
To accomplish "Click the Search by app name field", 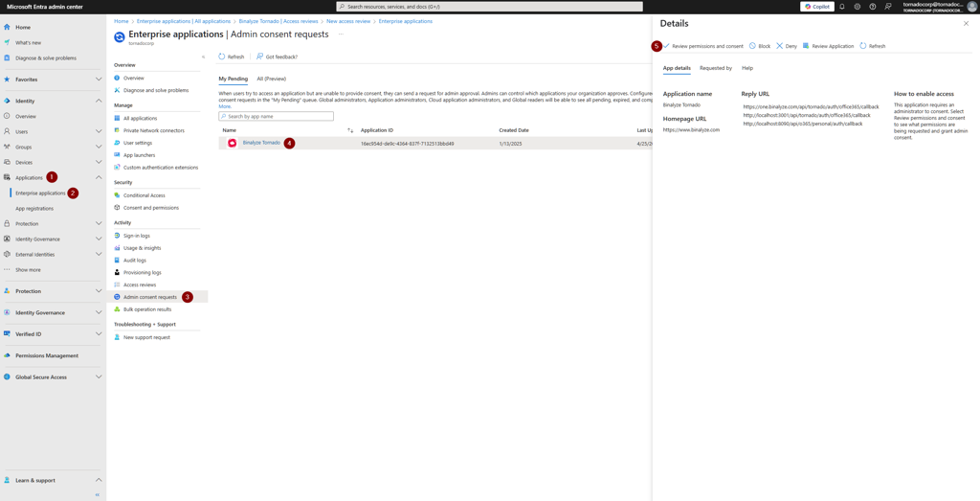I will (278, 117).
